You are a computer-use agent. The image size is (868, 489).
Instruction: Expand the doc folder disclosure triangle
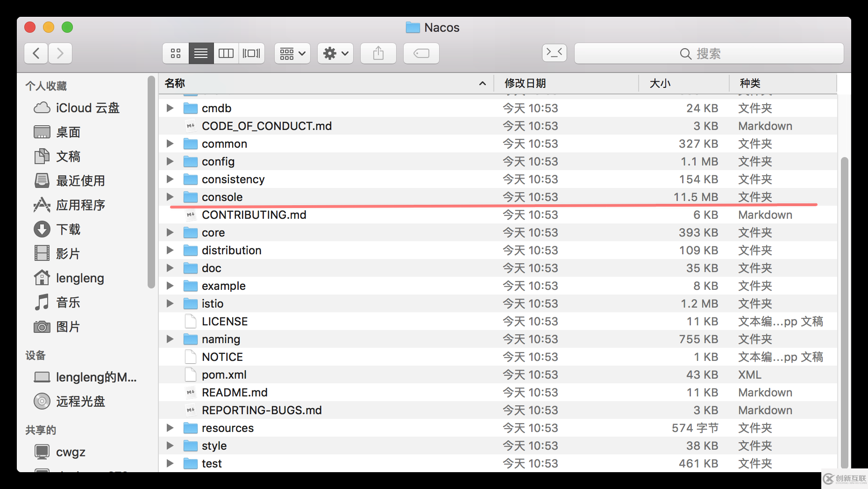[x=170, y=268]
